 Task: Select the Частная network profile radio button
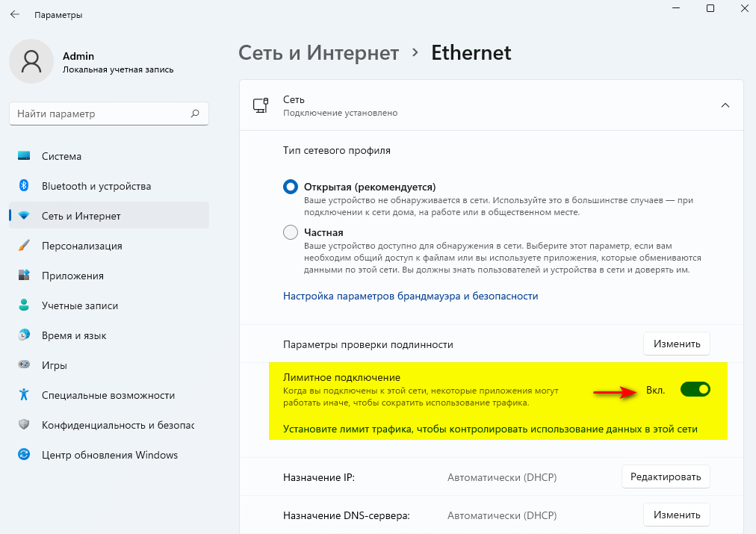291,232
